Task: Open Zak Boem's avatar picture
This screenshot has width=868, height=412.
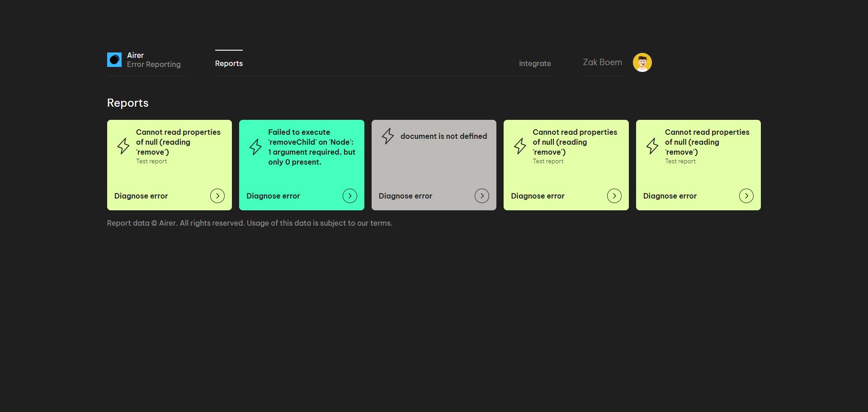Action: pos(642,62)
